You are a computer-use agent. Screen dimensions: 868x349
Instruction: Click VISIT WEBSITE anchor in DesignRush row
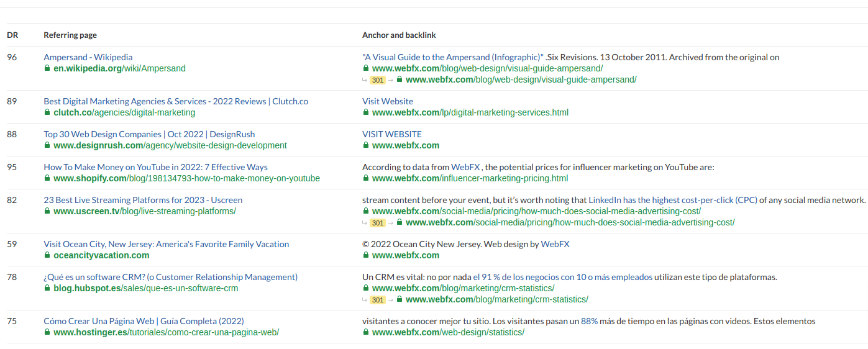pyautogui.click(x=392, y=134)
